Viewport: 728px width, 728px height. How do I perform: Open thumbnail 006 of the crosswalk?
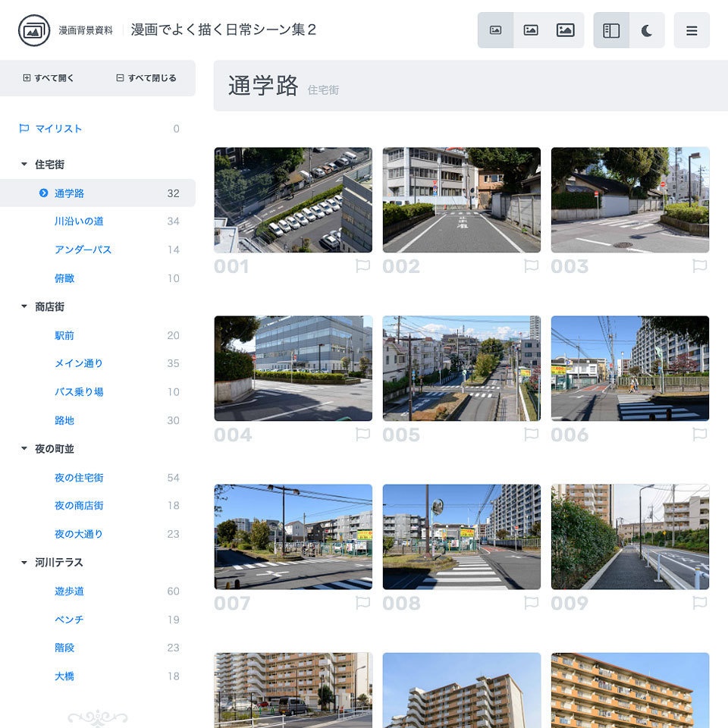[x=629, y=369]
